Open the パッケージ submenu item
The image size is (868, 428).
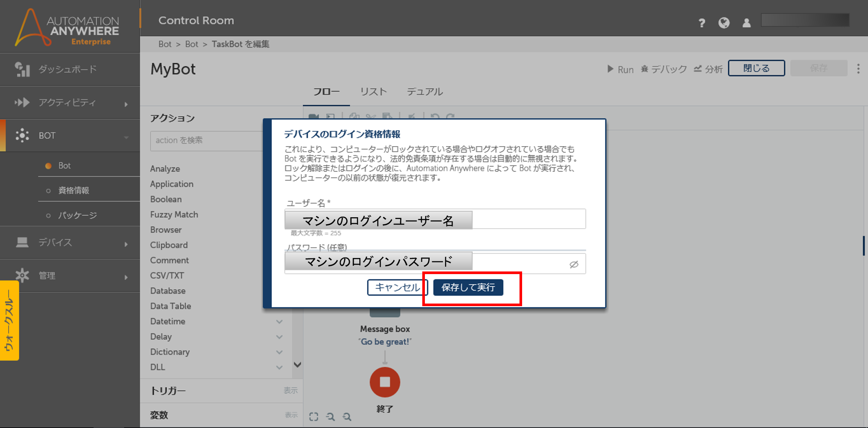(x=77, y=215)
